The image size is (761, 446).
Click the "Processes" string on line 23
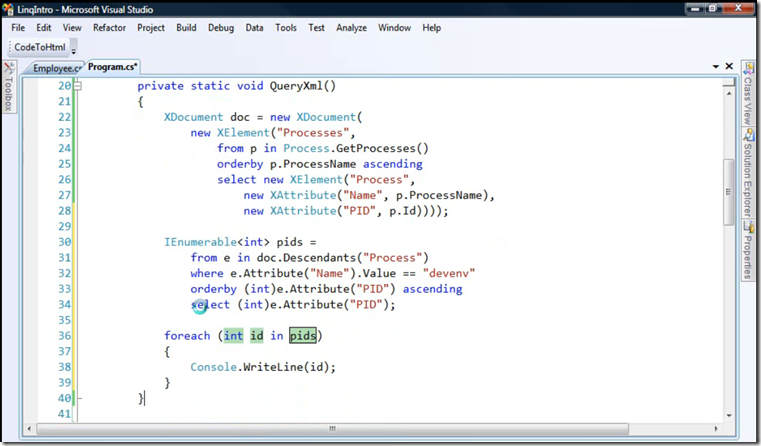tap(313, 133)
